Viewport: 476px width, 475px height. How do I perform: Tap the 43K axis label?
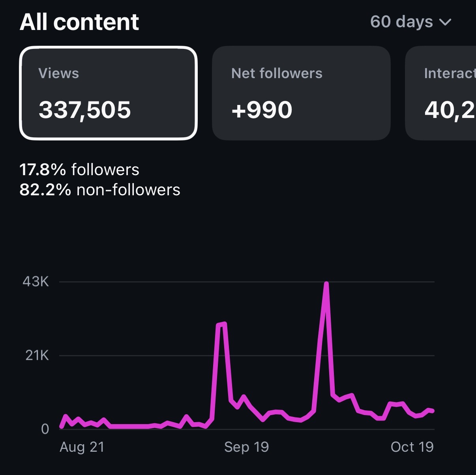(36, 282)
